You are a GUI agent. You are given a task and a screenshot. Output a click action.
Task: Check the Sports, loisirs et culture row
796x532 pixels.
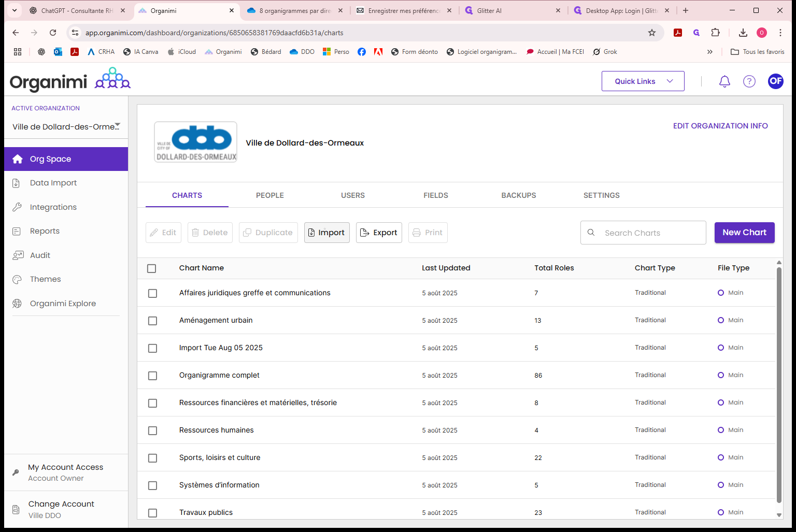coord(152,458)
